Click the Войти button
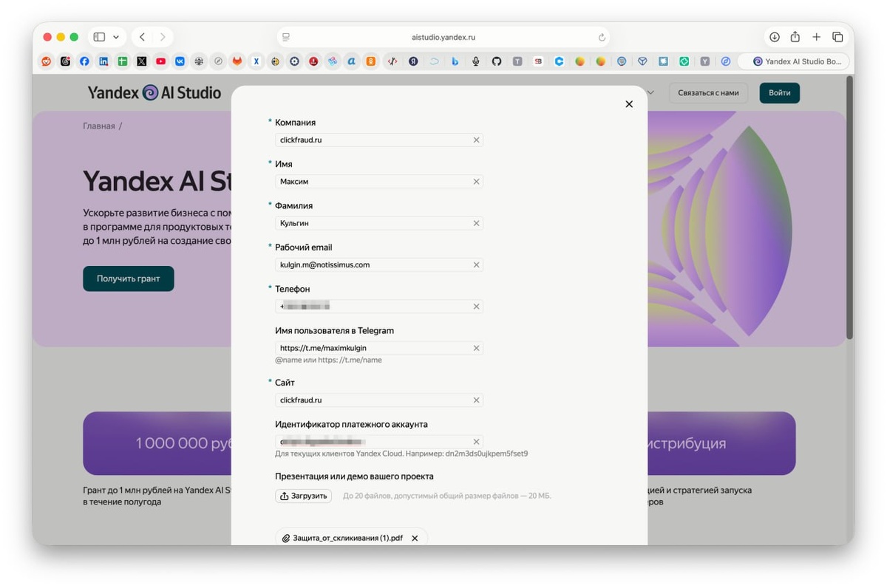This screenshot has height=588, width=887. pyautogui.click(x=780, y=93)
